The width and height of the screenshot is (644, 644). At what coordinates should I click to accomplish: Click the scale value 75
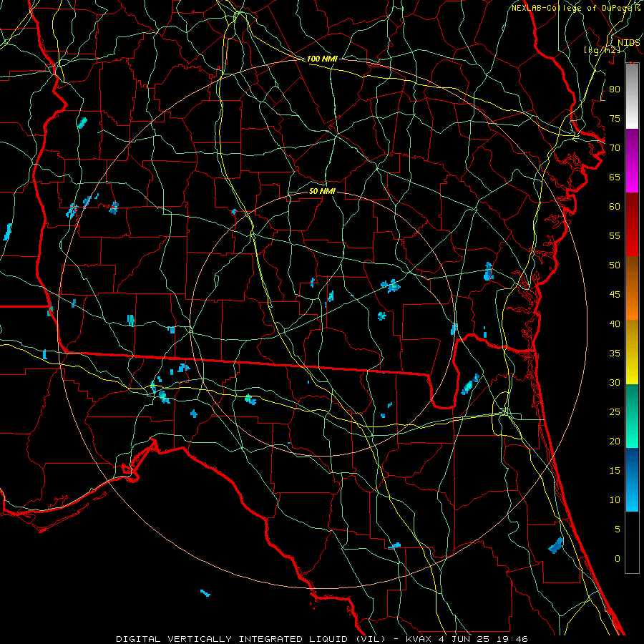(615, 119)
